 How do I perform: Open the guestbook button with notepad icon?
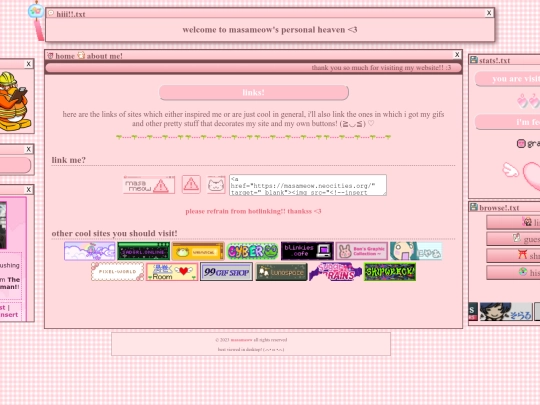tap(513, 238)
